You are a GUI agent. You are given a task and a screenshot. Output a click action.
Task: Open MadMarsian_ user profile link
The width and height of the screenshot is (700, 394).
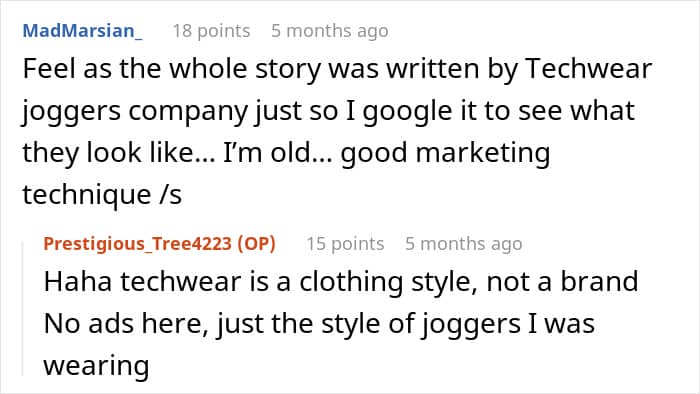coord(83,31)
